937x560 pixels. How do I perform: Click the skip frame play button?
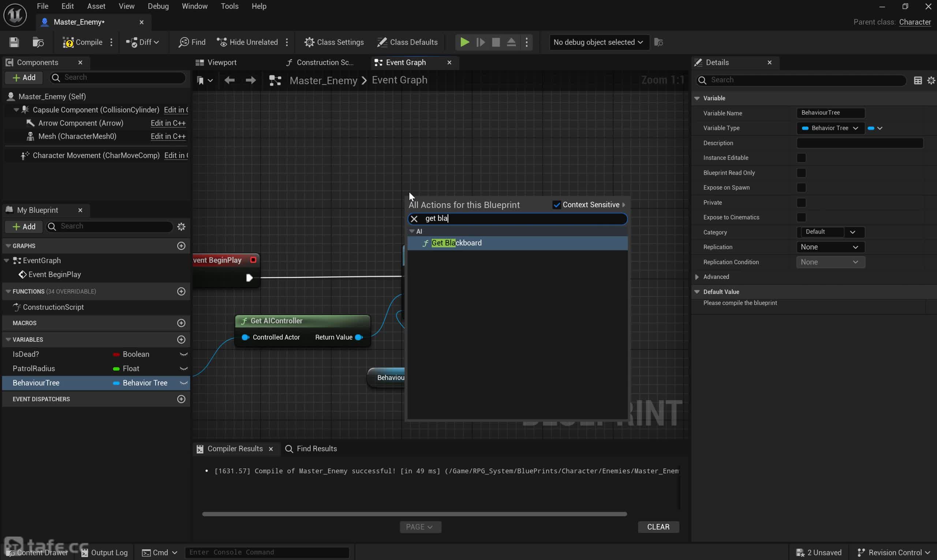[x=480, y=42]
